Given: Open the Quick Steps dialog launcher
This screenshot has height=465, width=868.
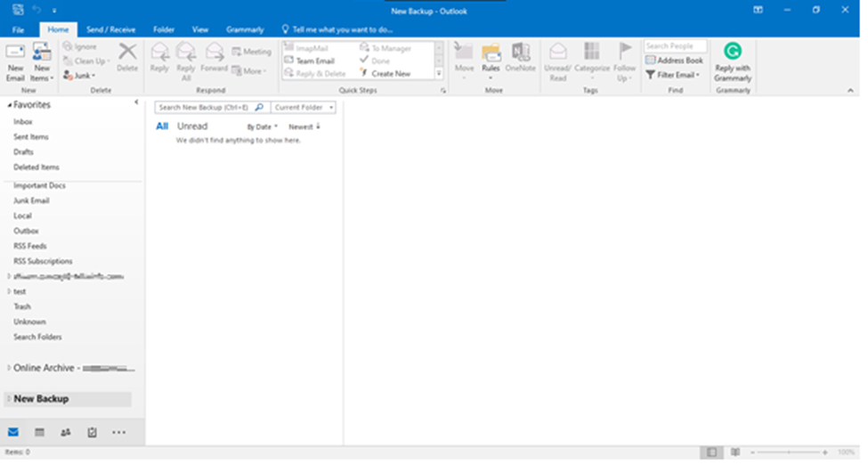Looking at the screenshot, I should tap(442, 90).
